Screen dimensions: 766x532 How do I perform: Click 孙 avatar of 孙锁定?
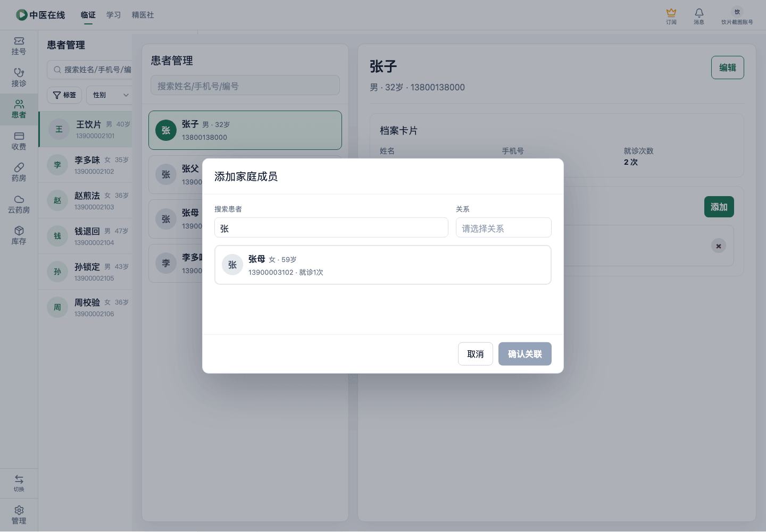[x=57, y=272]
